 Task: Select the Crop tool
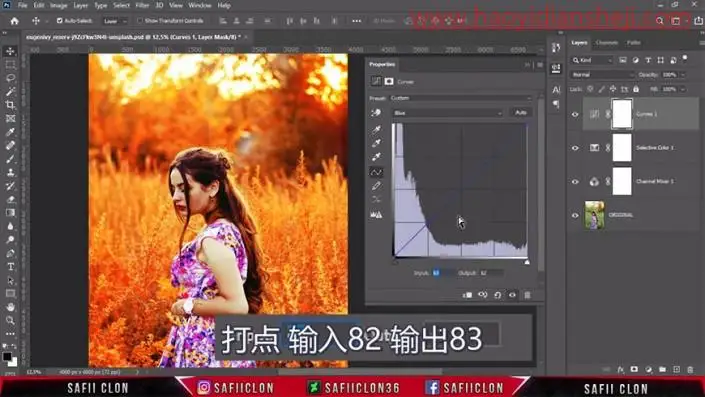10,105
